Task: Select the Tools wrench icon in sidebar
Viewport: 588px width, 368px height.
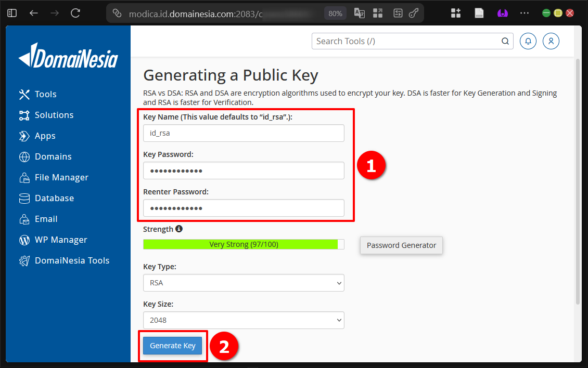Action: [x=25, y=94]
